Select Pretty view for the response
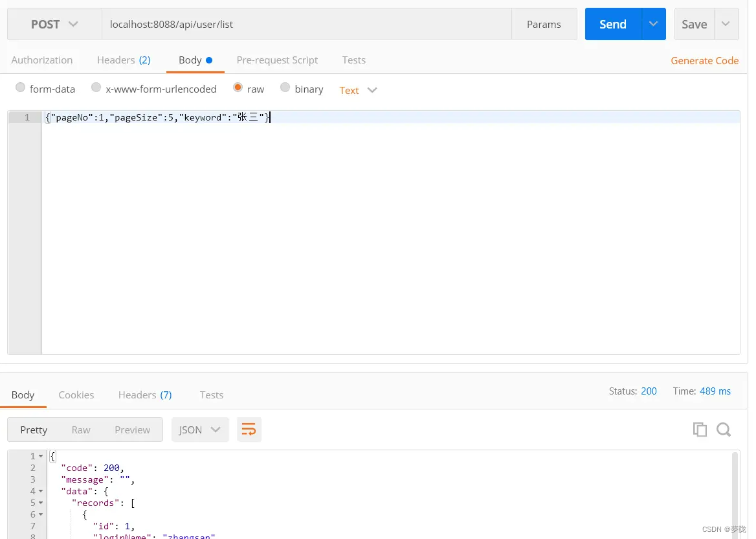This screenshot has height=539, width=756. (x=34, y=430)
